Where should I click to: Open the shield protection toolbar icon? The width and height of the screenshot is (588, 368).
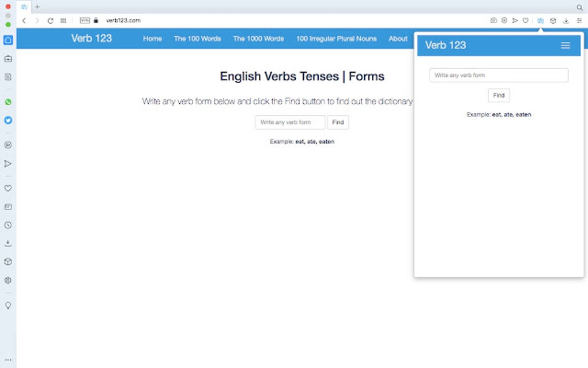(x=504, y=20)
